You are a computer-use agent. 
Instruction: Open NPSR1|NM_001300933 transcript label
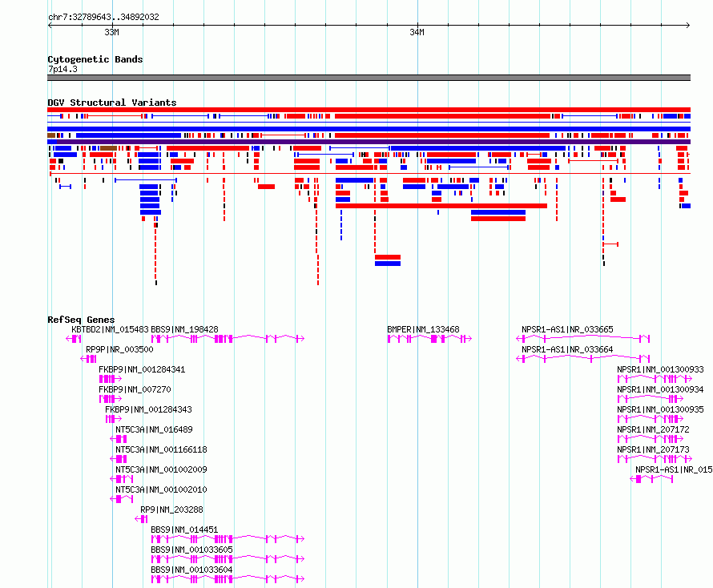pyautogui.click(x=660, y=369)
